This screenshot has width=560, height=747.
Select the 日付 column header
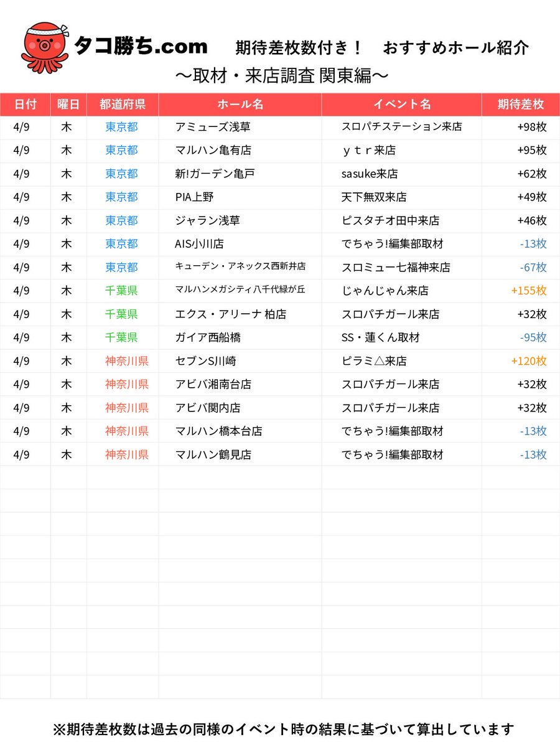[x=25, y=105]
